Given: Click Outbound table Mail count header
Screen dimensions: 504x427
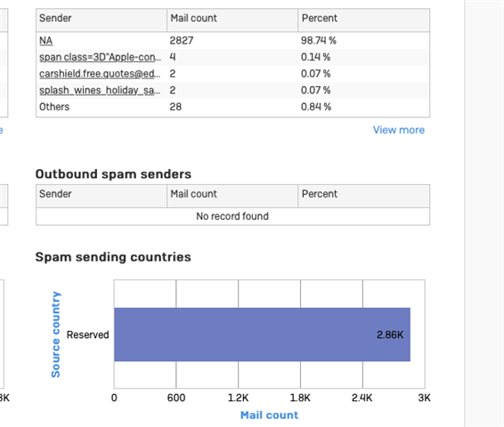Looking at the screenshot, I should click(232, 196).
